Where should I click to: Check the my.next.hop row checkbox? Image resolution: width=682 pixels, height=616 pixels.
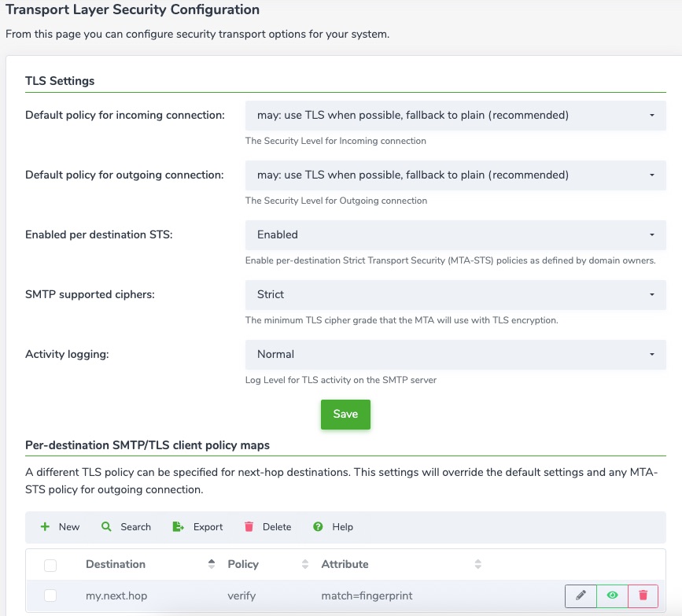(x=50, y=596)
